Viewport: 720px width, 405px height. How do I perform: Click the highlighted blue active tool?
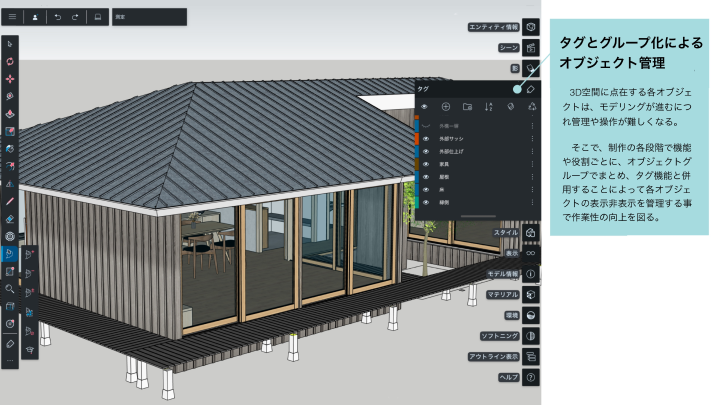pos(10,253)
